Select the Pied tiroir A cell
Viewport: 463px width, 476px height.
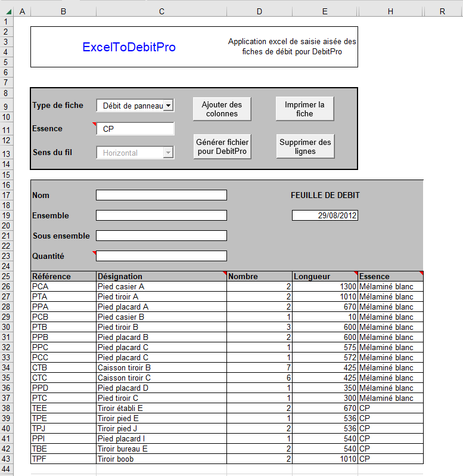coord(161,296)
